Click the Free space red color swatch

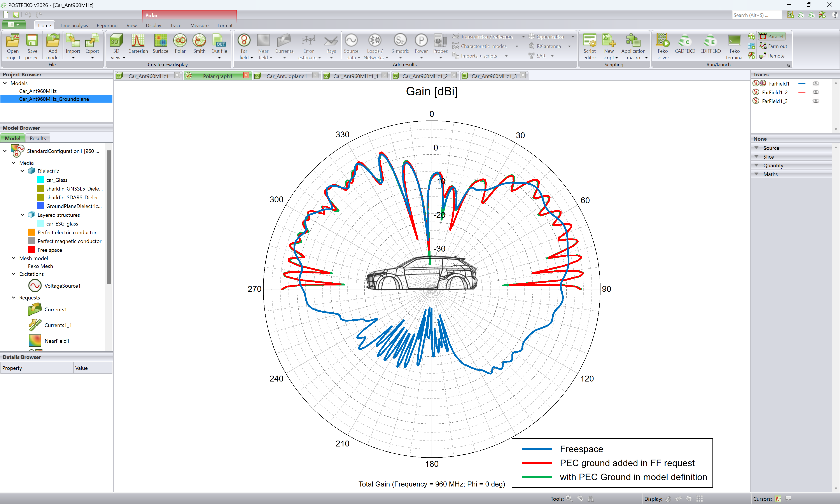point(31,250)
